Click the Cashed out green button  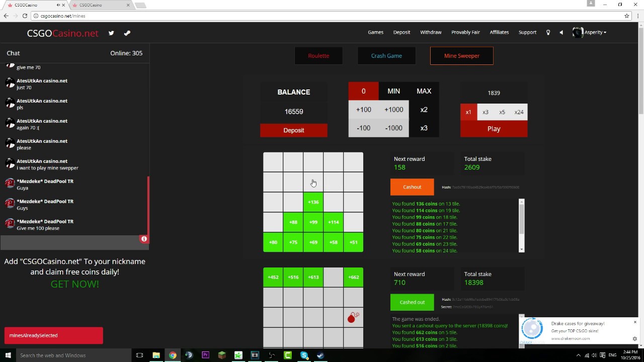[x=412, y=302]
